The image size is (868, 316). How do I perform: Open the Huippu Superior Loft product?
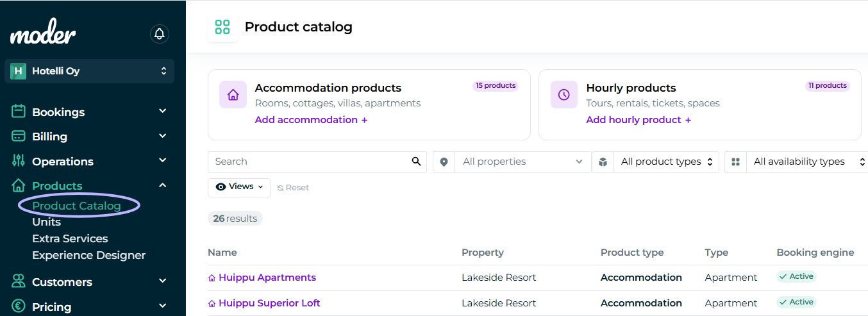pyautogui.click(x=269, y=303)
